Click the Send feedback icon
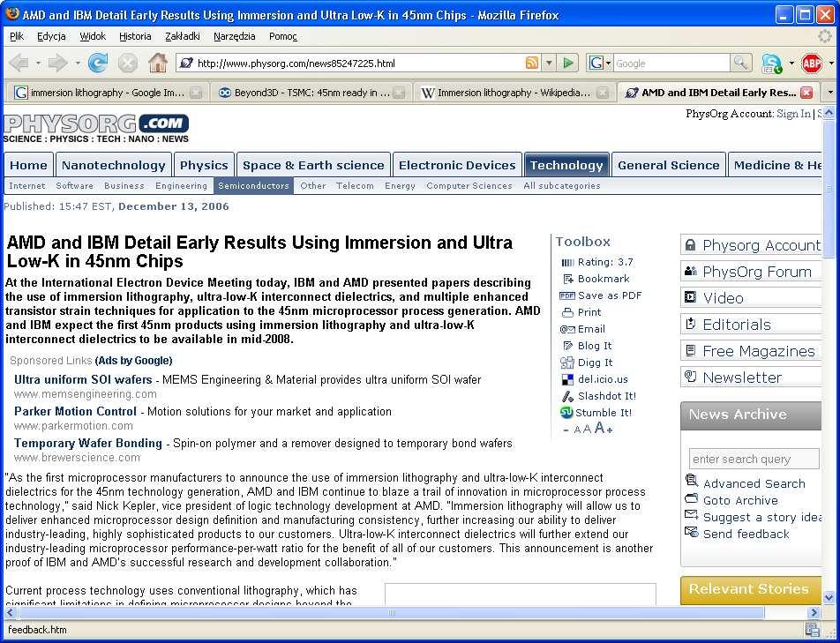This screenshot has height=643, width=840. coord(692,532)
